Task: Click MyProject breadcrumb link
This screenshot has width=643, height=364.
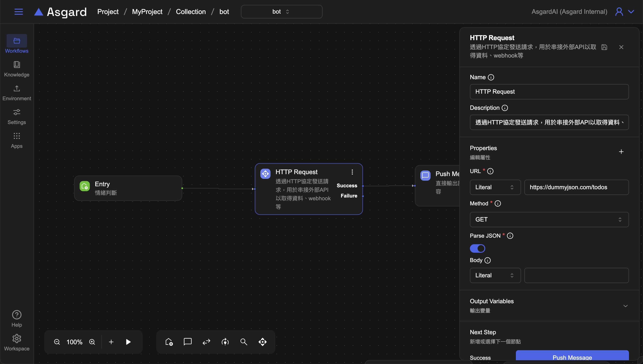Action: pyautogui.click(x=147, y=12)
